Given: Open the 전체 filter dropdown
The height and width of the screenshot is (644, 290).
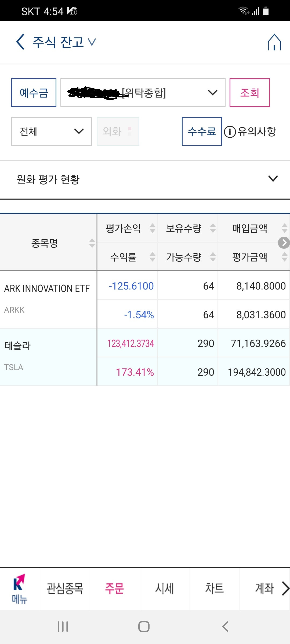Looking at the screenshot, I should pyautogui.click(x=52, y=131).
